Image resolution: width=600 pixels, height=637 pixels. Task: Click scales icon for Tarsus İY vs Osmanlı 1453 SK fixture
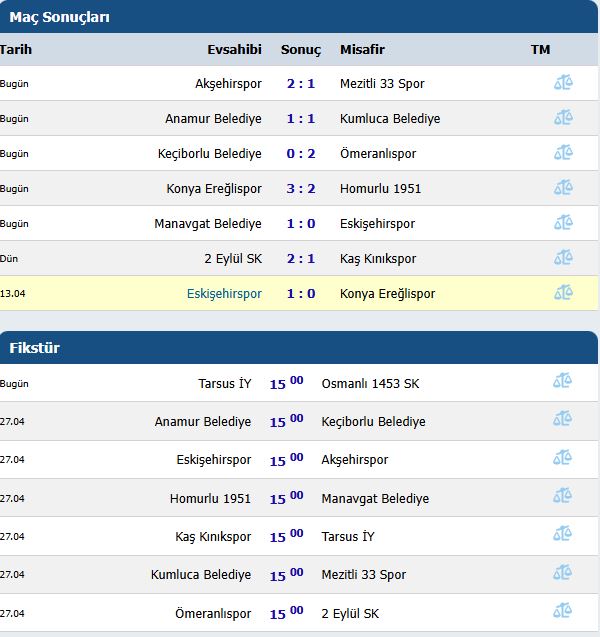coord(563,381)
